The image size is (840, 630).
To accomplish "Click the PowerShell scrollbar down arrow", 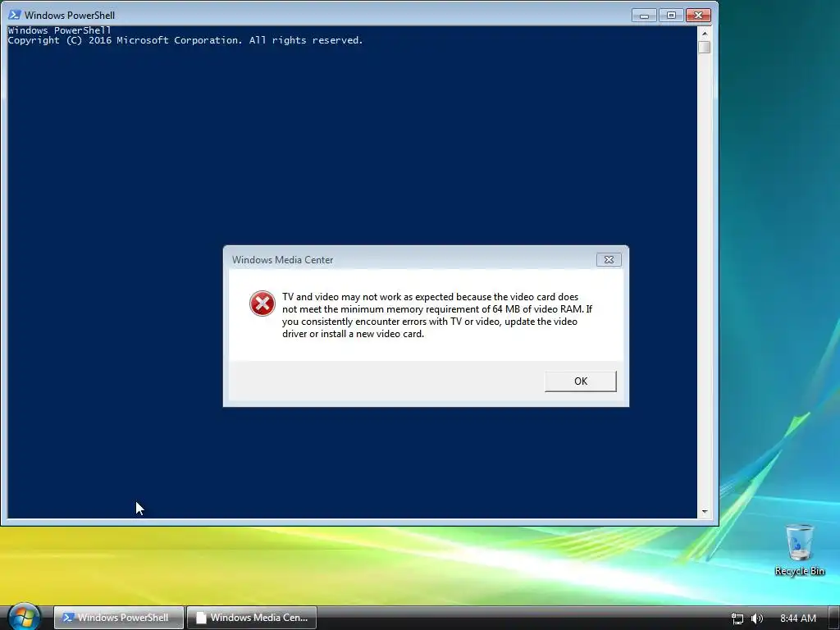I will pos(705,512).
